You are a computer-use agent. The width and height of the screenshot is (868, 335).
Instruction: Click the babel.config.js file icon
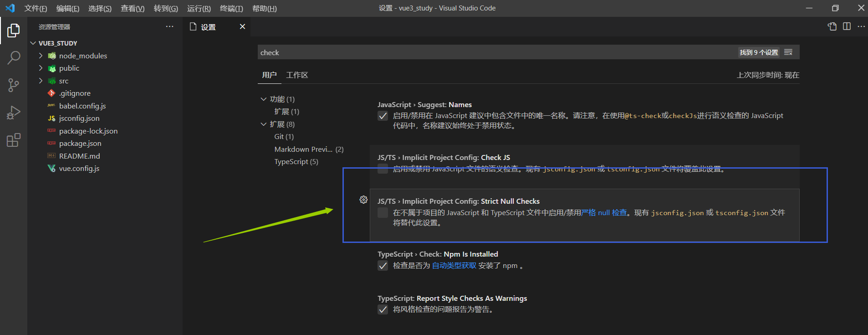[51, 106]
